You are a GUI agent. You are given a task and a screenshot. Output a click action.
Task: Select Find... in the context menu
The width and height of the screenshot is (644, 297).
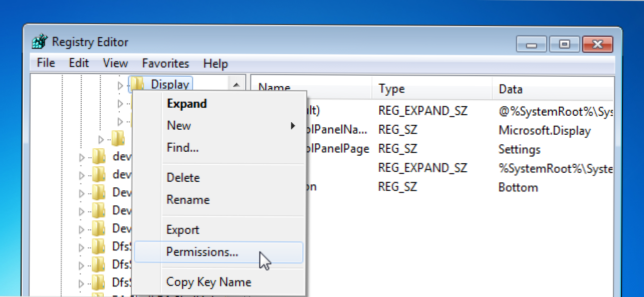point(182,148)
